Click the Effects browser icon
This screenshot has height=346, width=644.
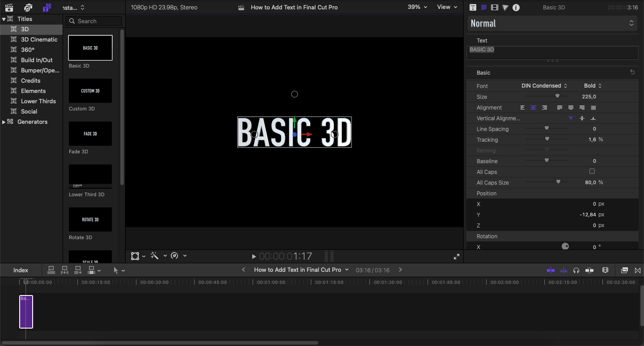624,270
